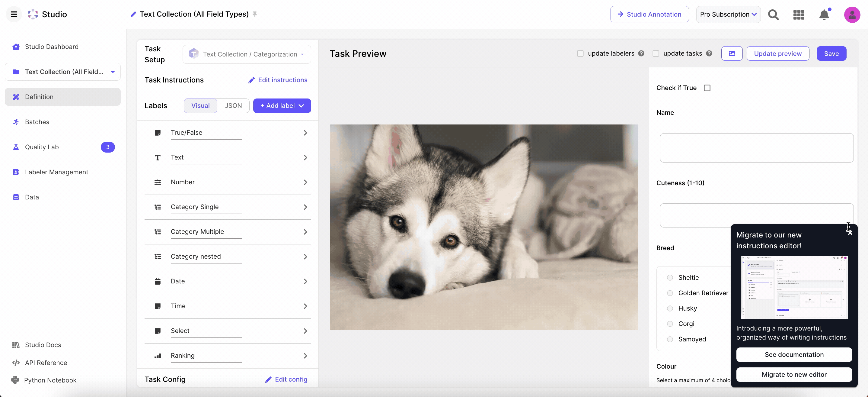This screenshot has height=397, width=868.
Task: Click the pin icon beside project title
Action: click(x=255, y=14)
